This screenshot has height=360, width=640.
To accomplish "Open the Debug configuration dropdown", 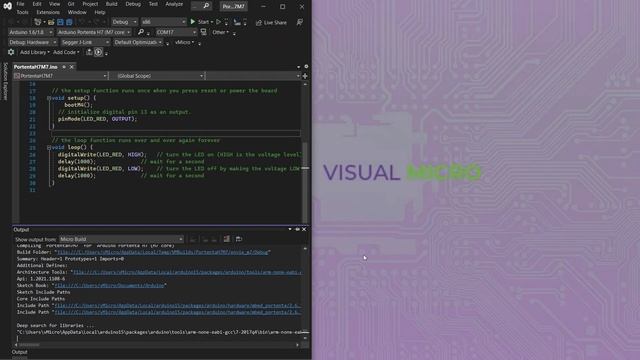I will click(124, 22).
